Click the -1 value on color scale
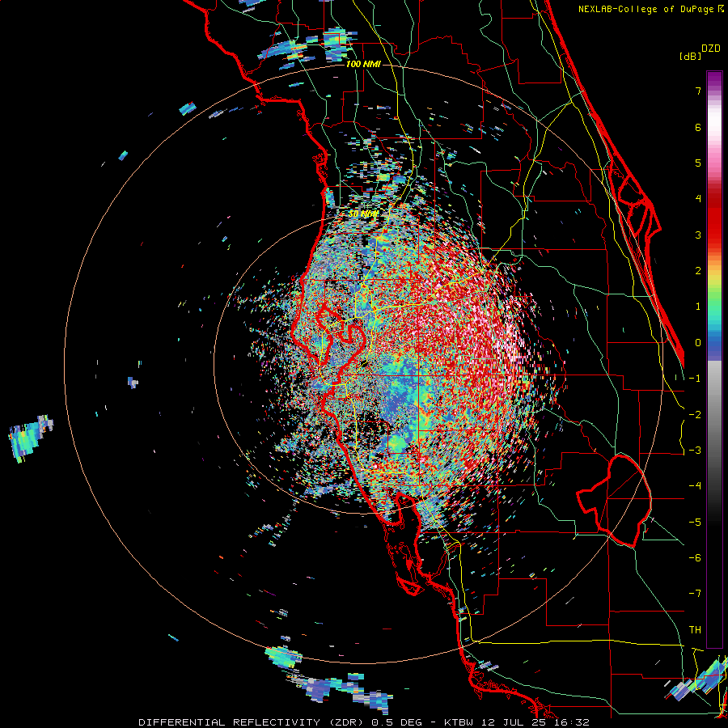The image size is (728, 728). (x=695, y=379)
